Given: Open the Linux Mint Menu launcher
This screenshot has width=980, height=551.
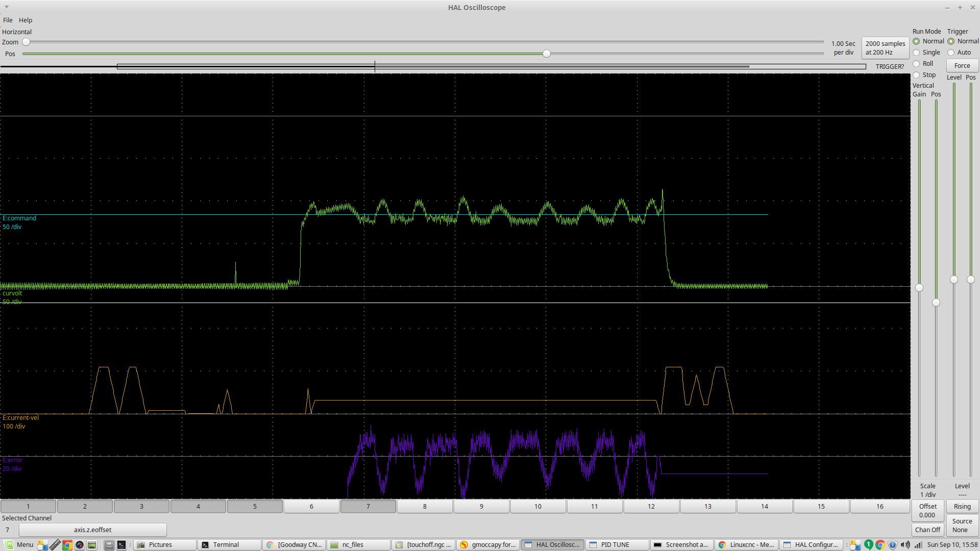Looking at the screenshot, I should pos(19,544).
